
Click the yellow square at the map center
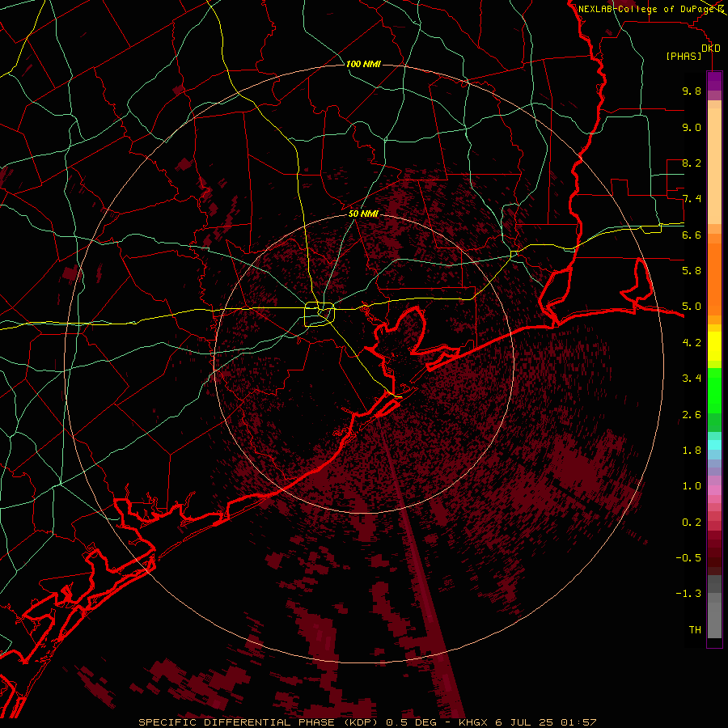pyautogui.click(x=320, y=315)
